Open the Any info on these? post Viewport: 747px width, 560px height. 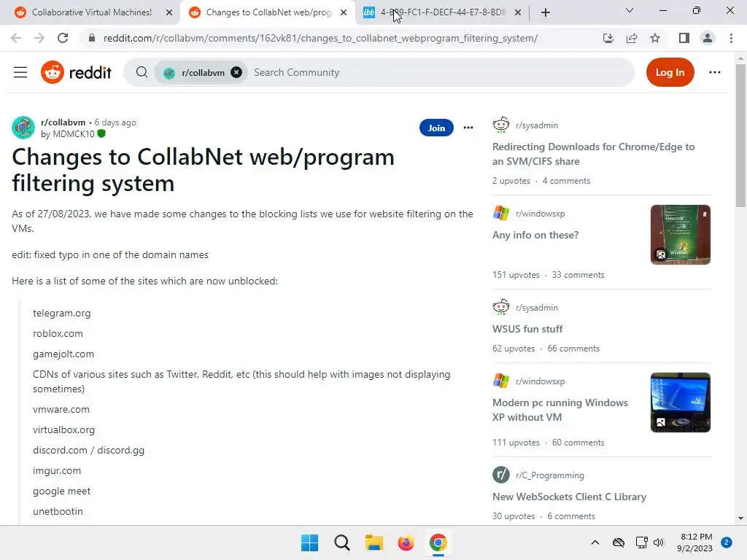coord(535,235)
